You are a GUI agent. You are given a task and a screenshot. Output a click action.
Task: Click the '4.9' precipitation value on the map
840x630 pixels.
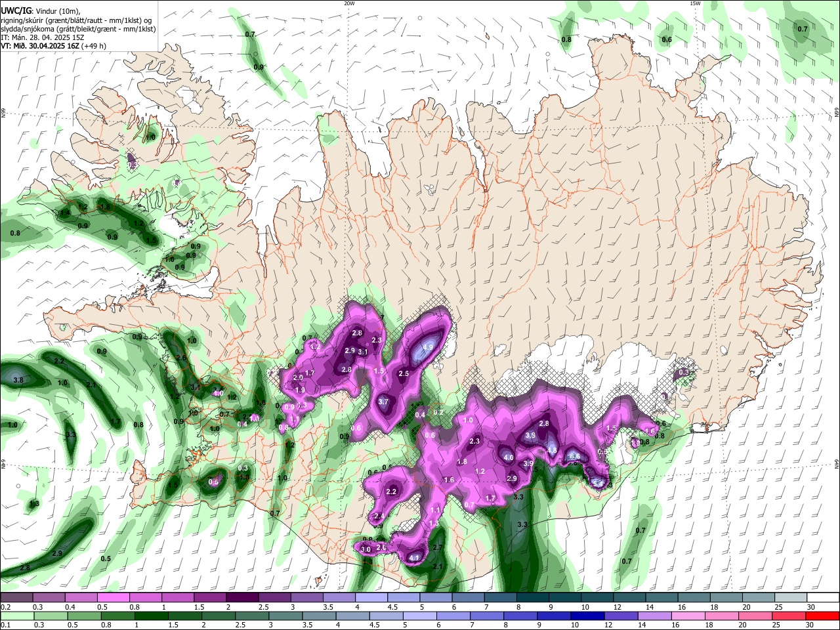pos(428,347)
